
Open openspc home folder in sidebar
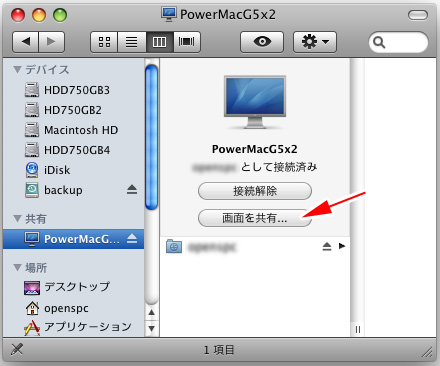pyautogui.click(x=74, y=308)
